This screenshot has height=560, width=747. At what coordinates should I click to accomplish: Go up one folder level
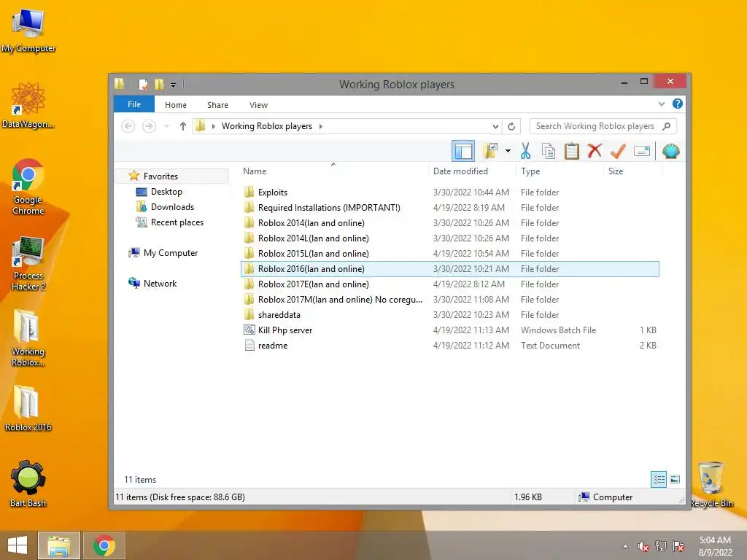coord(183,126)
